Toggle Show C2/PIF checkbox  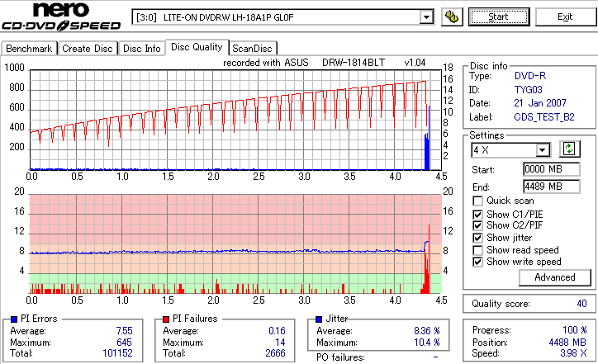pos(477,225)
